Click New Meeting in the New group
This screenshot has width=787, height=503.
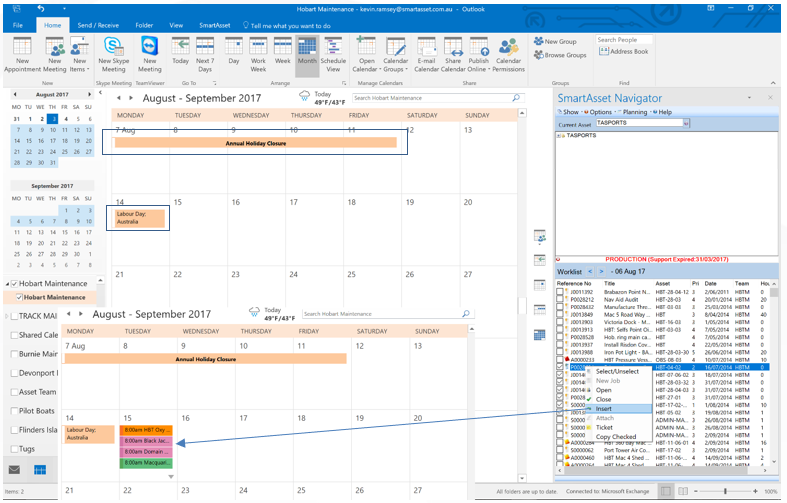(x=54, y=55)
